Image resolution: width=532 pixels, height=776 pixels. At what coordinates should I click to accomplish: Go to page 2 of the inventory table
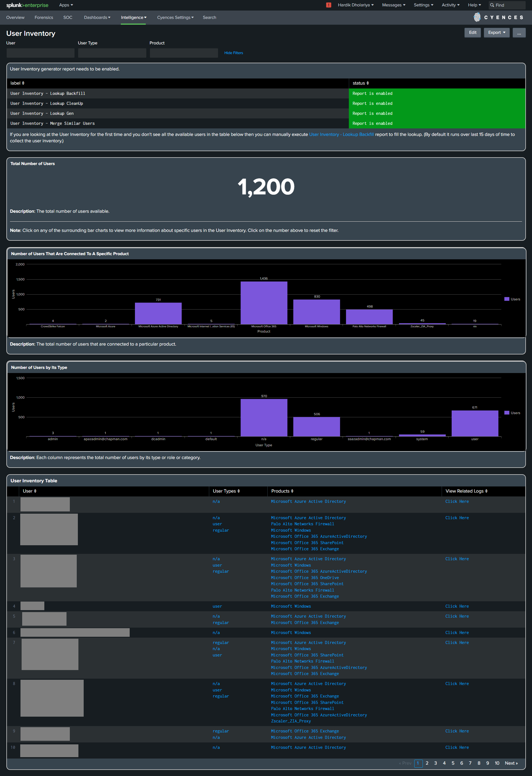pos(427,763)
